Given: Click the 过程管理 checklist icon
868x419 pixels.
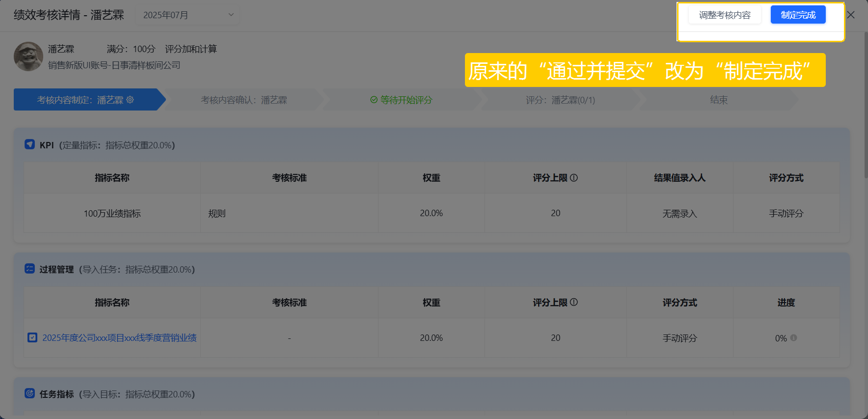Looking at the screenshot, I should (29, 269).
